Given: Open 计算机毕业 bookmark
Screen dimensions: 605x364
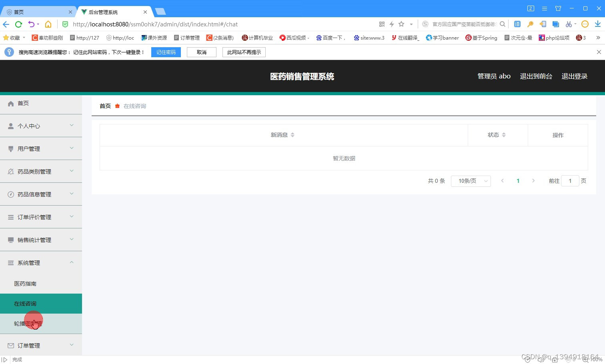Looking at the screenshot, I should pyautogui.click(x=257, y=38).
